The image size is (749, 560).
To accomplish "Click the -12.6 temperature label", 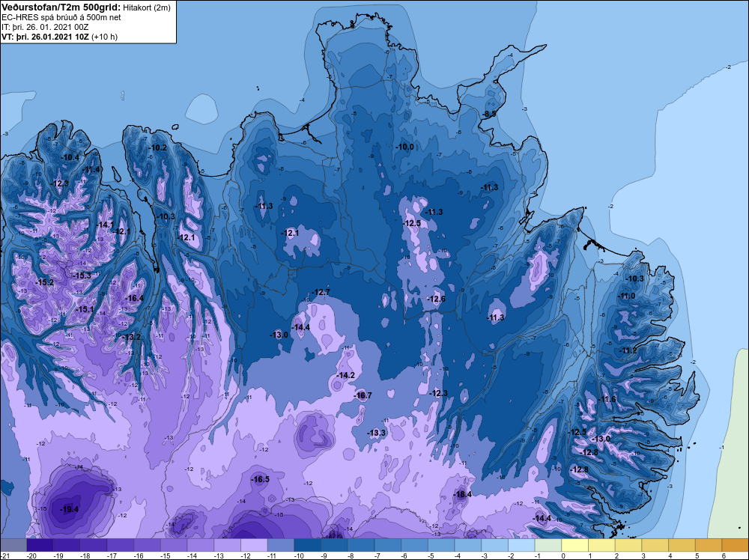I will (x=436, y=299).
